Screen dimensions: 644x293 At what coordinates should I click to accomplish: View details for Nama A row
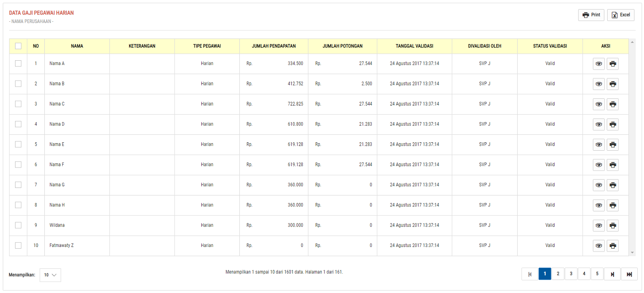pos(598,64)
